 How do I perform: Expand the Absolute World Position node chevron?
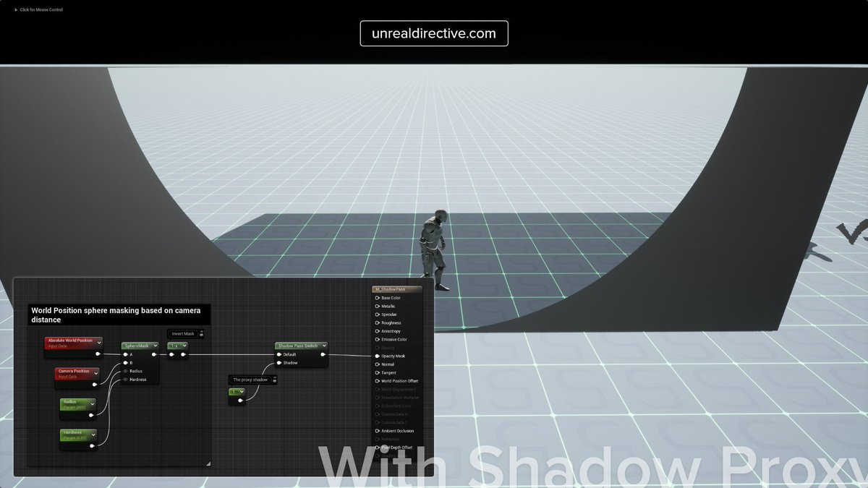[99, 343]
